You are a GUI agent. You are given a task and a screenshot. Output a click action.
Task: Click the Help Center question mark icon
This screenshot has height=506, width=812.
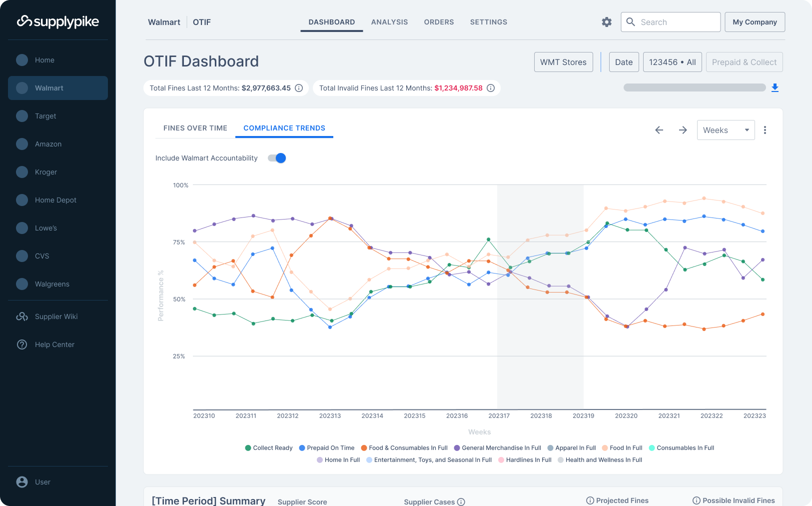22,344
